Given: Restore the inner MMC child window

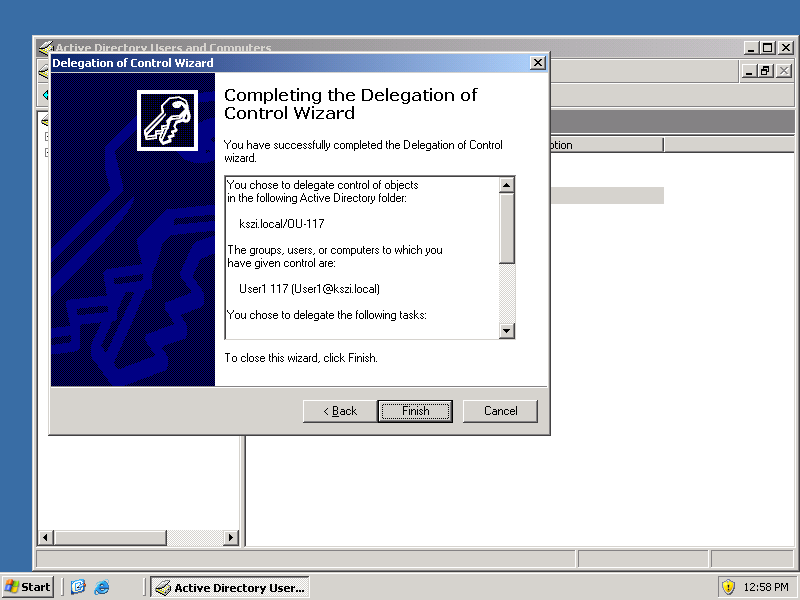Looking at the screenshot, I should [x=765, y=71].
